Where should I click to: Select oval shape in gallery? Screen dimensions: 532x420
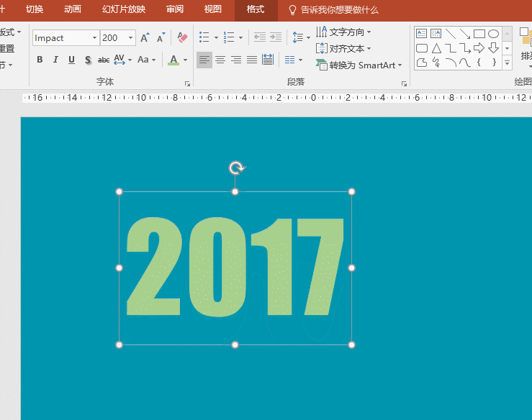[x=493, y=34]
